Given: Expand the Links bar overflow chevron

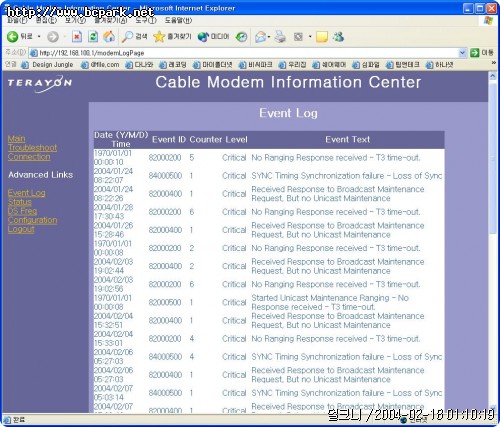Looking at the screenshot, I should coord(494,63).
